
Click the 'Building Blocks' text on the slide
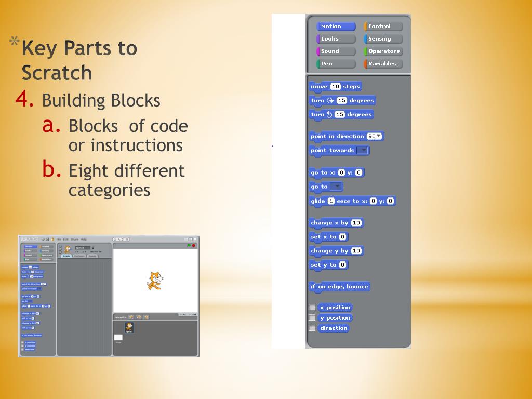(x=101, y=100)
